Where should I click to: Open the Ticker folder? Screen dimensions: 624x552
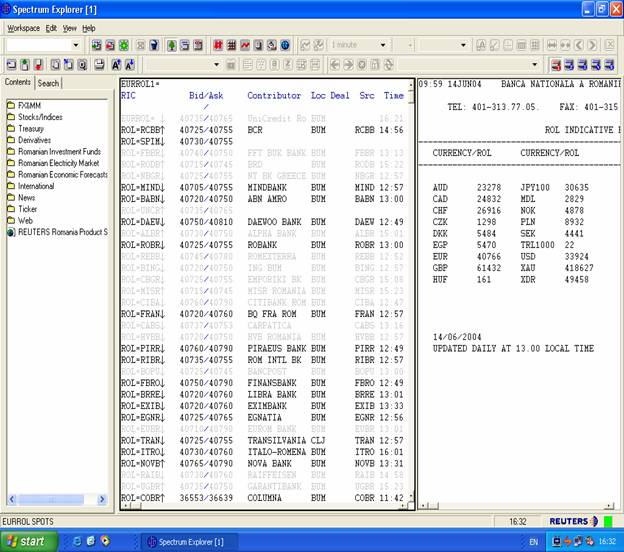[22, 209]
